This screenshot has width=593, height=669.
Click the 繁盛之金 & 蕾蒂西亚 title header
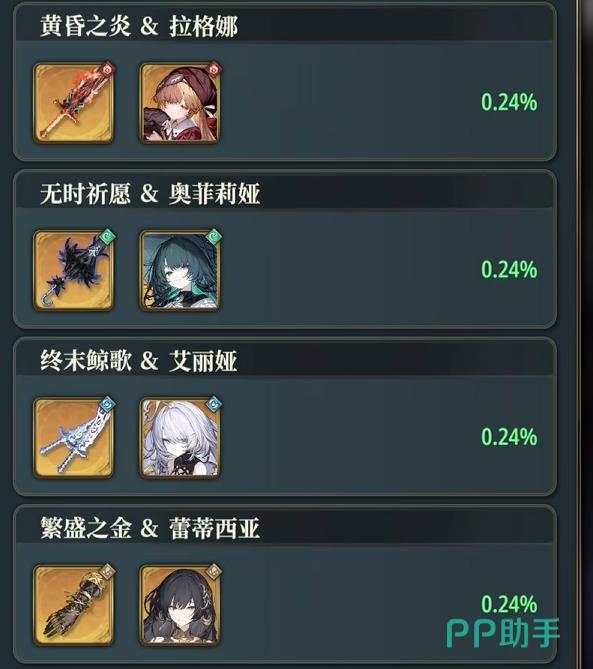(x=150, y=528)
